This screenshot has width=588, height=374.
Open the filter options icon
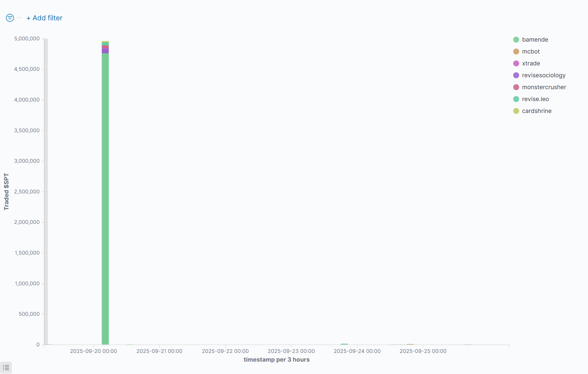[10, 18]
